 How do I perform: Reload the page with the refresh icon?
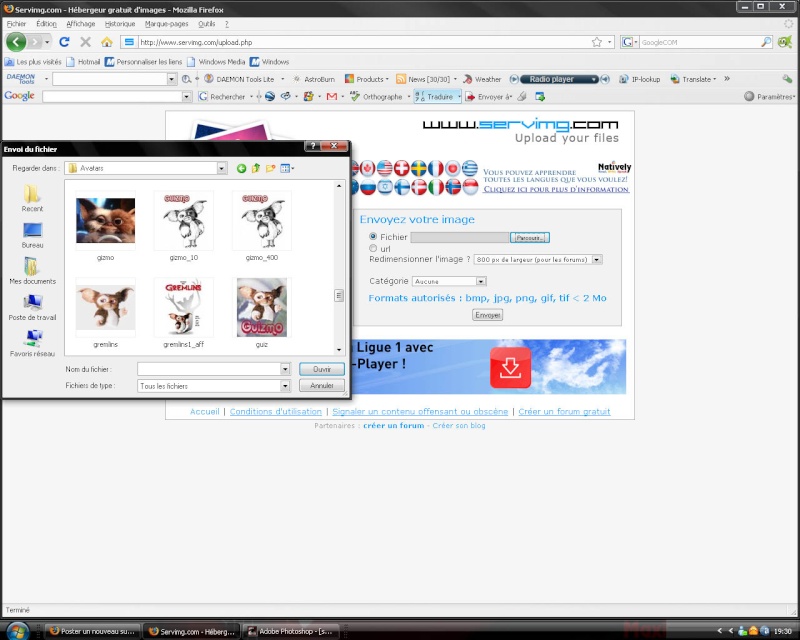point(64,42)
